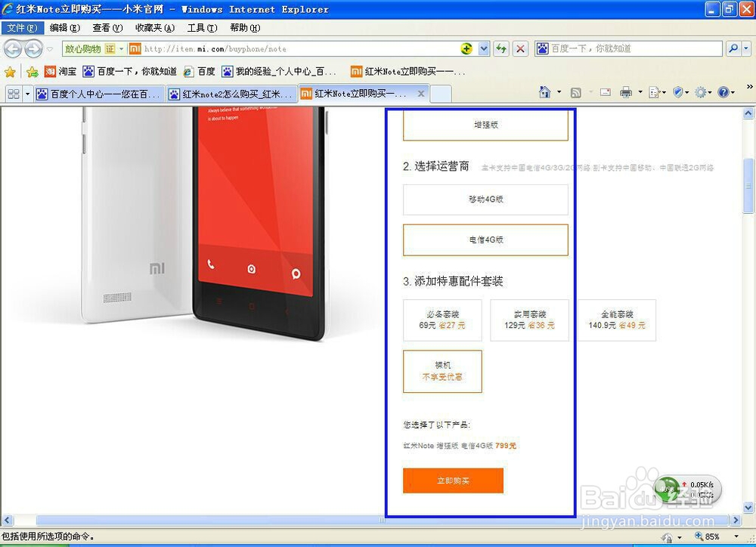This screenshot has width=756, height=547.
Task: Click the vertical scrollbar down arrow
Action: pyautogui.click(x=748, y=507)
